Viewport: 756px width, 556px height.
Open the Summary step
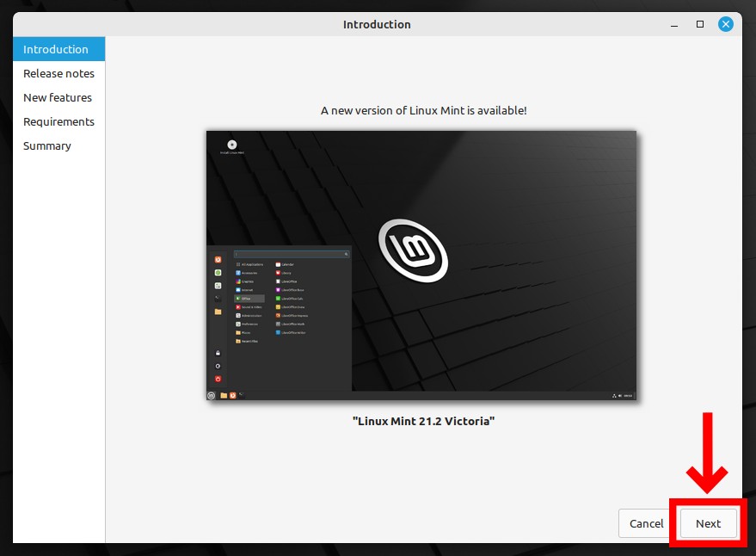coord(58,145)
